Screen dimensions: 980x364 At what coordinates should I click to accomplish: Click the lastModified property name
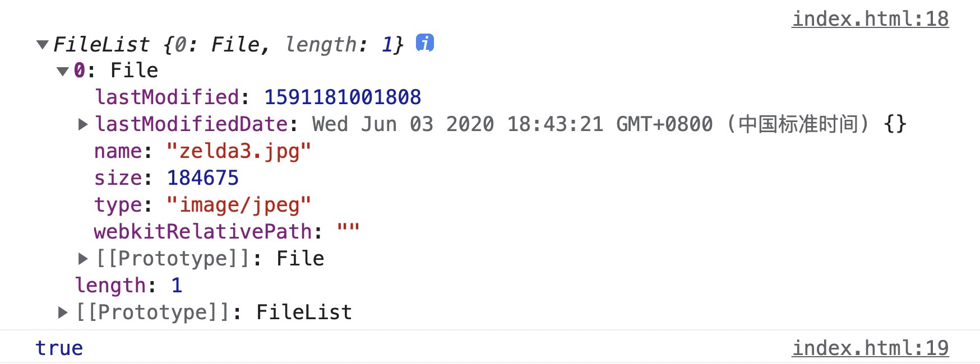coord(167,97)
